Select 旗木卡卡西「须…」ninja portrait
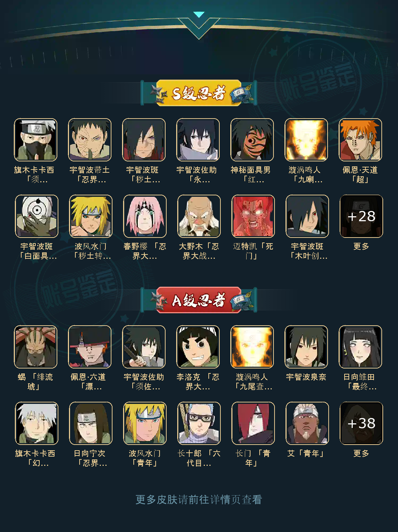398x532 pixels. pyautogui.click(x=35, y=140)
